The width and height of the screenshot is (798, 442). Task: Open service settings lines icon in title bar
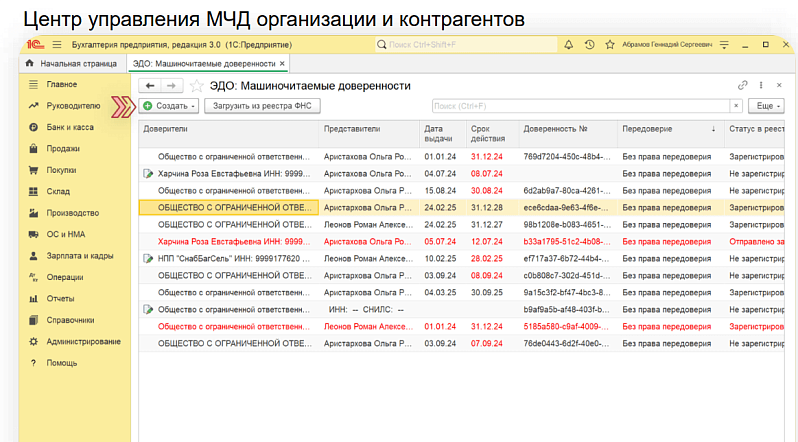724,45
